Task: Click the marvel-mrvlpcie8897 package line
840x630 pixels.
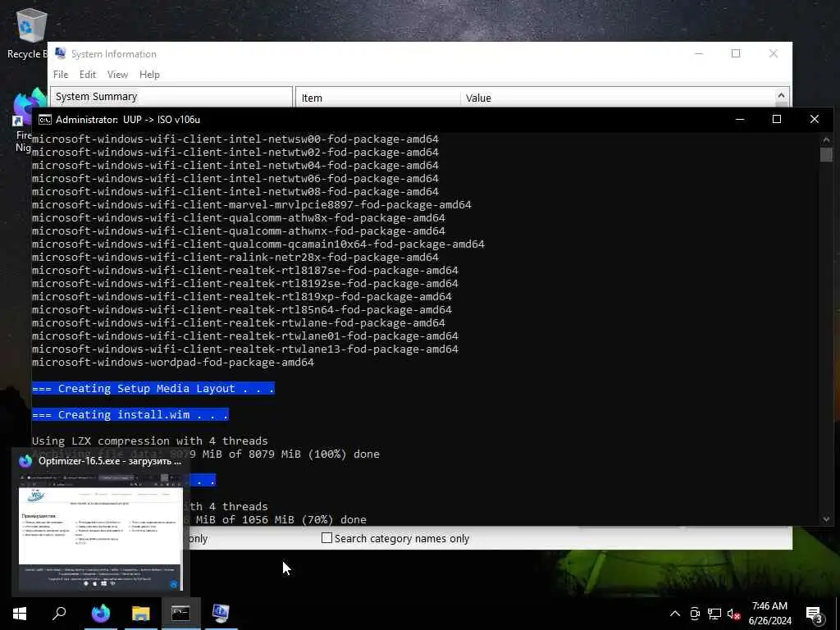Action: click(x=252, y=204)
